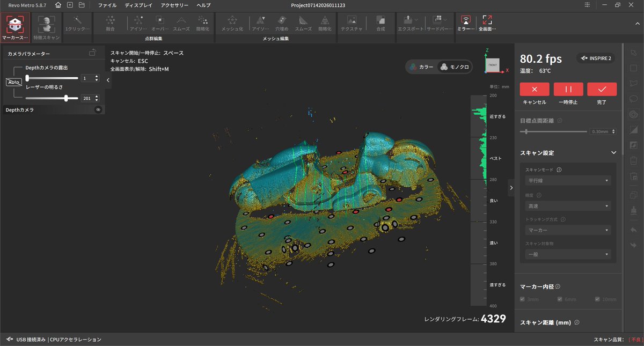This screenshot has width=644, height=346.
Task: Open the トラッキング方式 マーカー dropdown
Action: [568, 230]
